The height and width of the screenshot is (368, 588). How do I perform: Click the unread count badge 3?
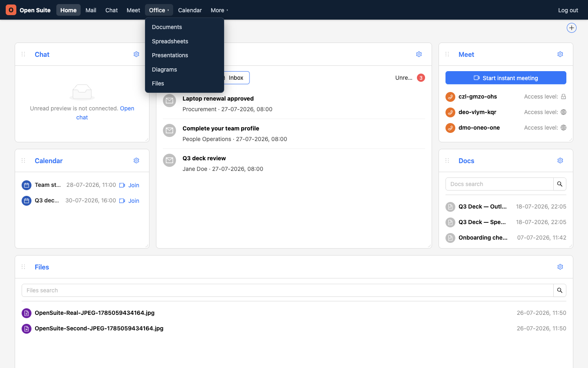click(421, 78)
